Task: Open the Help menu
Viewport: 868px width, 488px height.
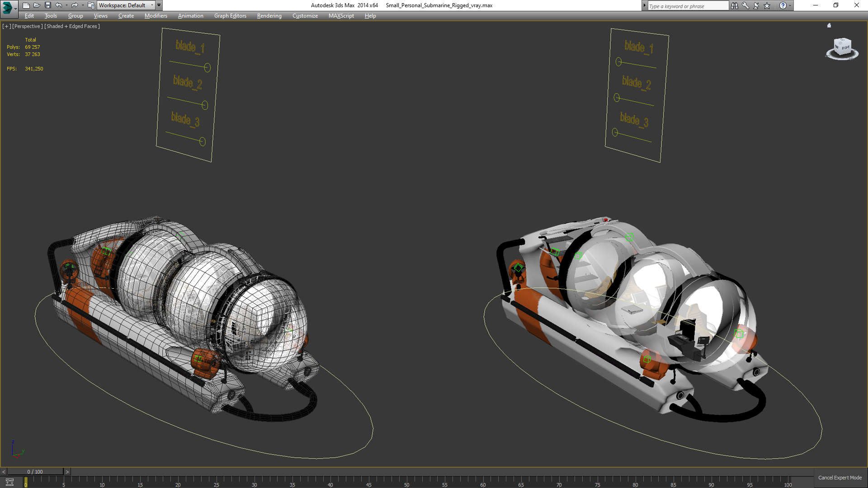Action: click(x=370, y=16)
